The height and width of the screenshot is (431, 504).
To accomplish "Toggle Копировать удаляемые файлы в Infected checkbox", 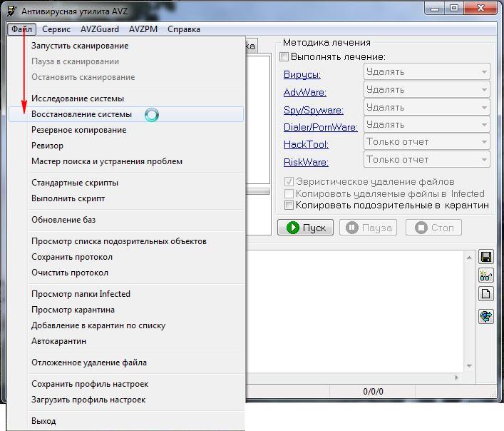I will tap(289, 193).
